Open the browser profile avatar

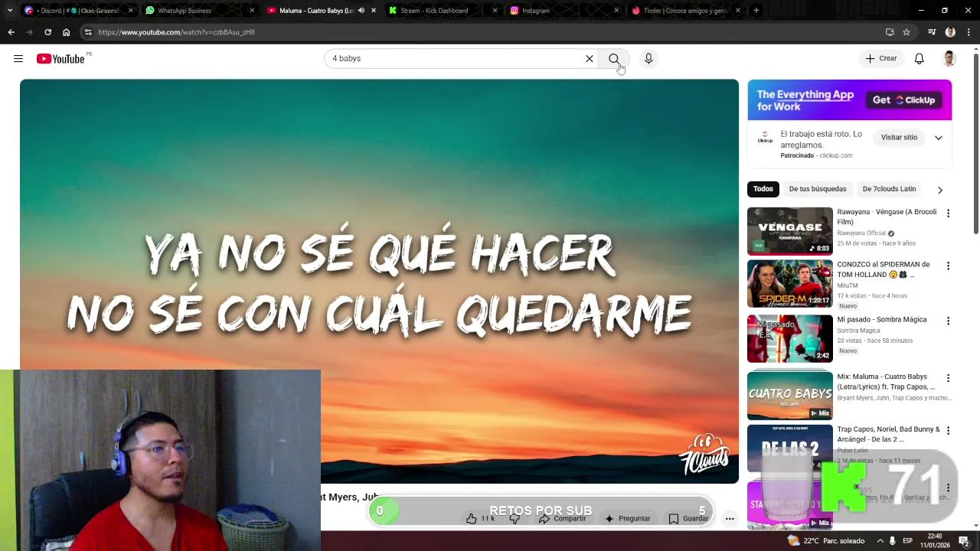(950, 32)
